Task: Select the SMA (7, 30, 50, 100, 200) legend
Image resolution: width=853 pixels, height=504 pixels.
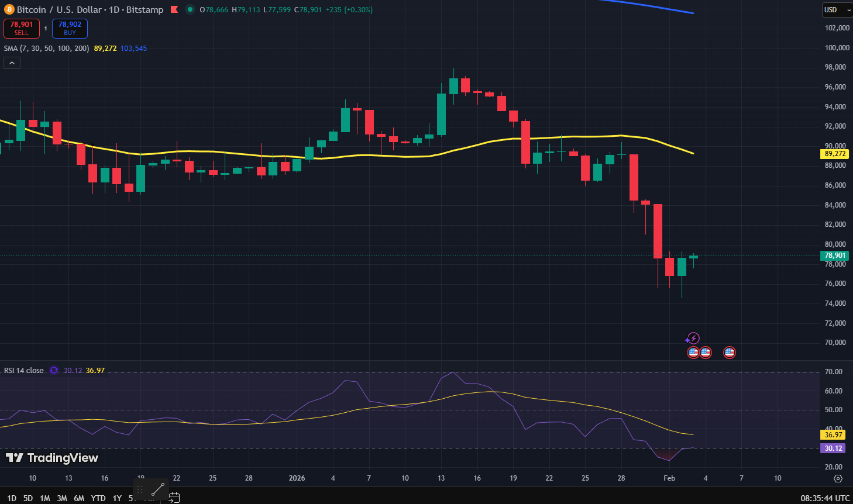Action: point(47,48)
